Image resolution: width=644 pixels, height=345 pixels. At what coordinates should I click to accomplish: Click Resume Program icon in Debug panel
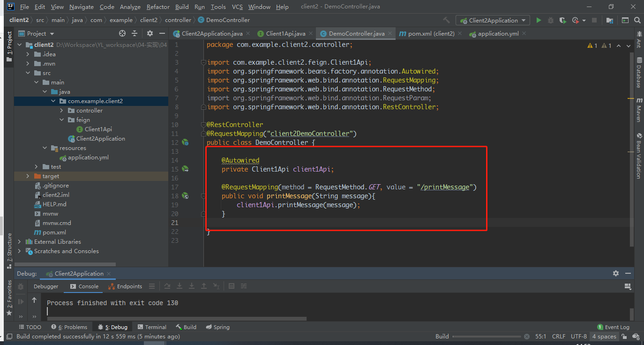pyautogui.click(x=21, y=301)
